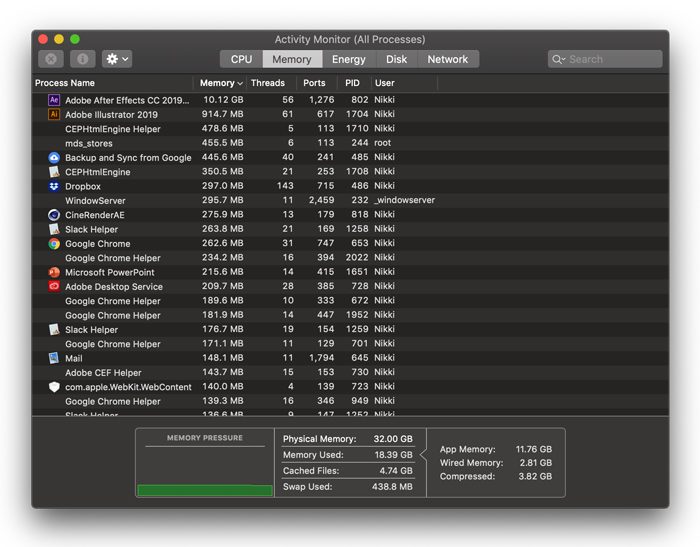The width and height of the screenshot is (700, 547).
Task: Click the Memory Pressure green graph
Action: [x=205, y=490]
